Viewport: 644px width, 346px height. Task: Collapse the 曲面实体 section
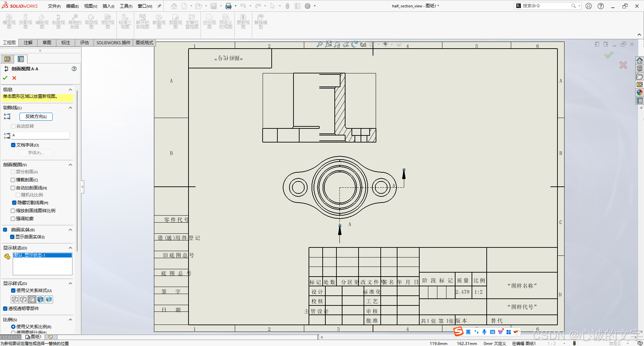[x=70, y=230]
